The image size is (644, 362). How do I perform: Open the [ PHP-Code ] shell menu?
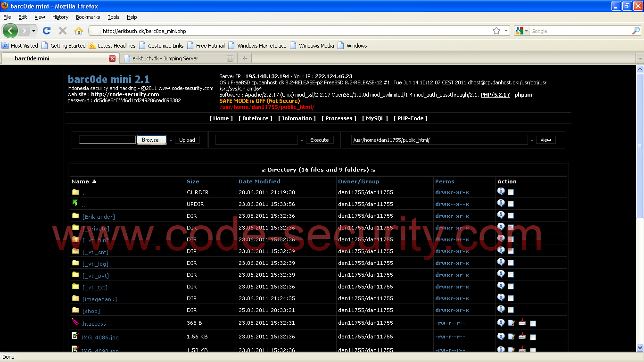[410, 118]
